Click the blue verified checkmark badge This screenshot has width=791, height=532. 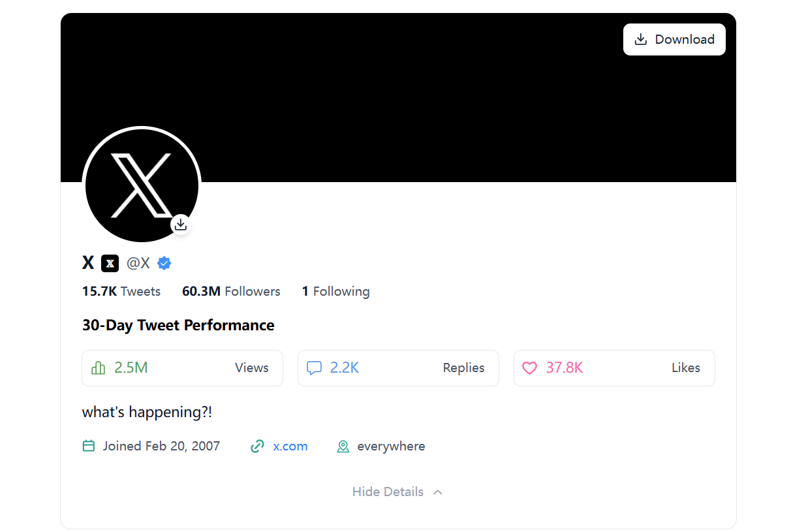pos(164,263)
